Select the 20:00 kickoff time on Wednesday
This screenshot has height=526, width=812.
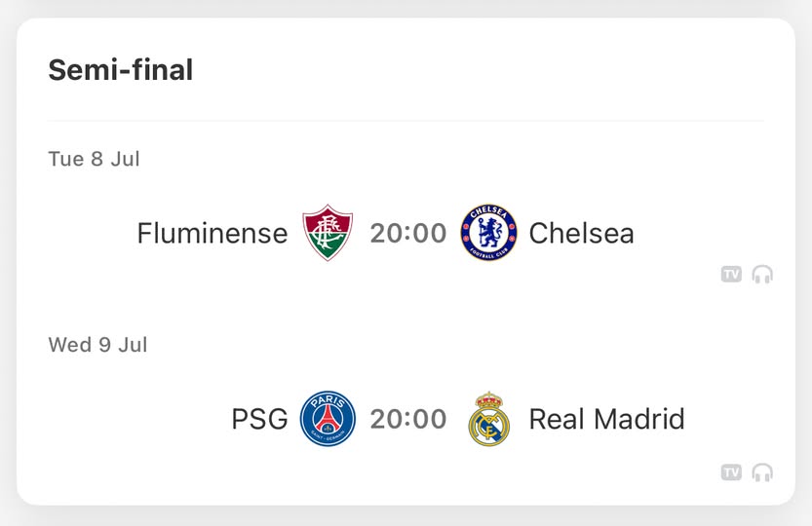(408, 419)
